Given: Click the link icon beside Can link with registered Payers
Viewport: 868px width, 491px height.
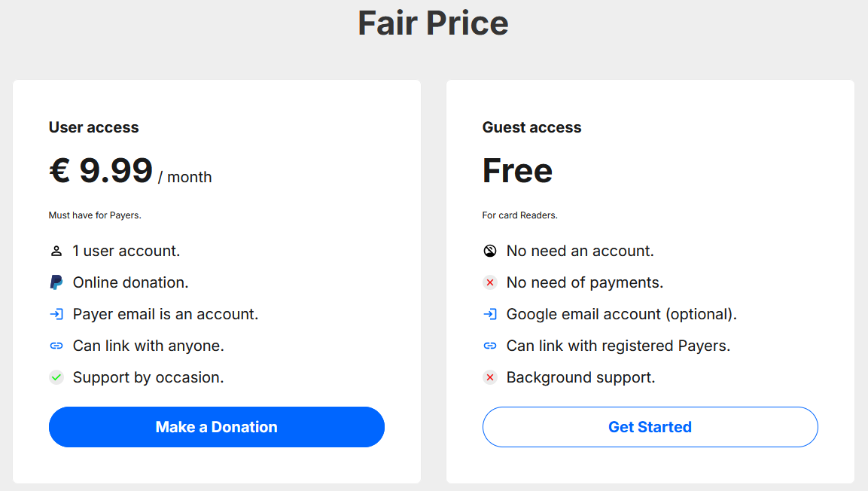Looking at the screenshot, I should [x=489, y=346].
